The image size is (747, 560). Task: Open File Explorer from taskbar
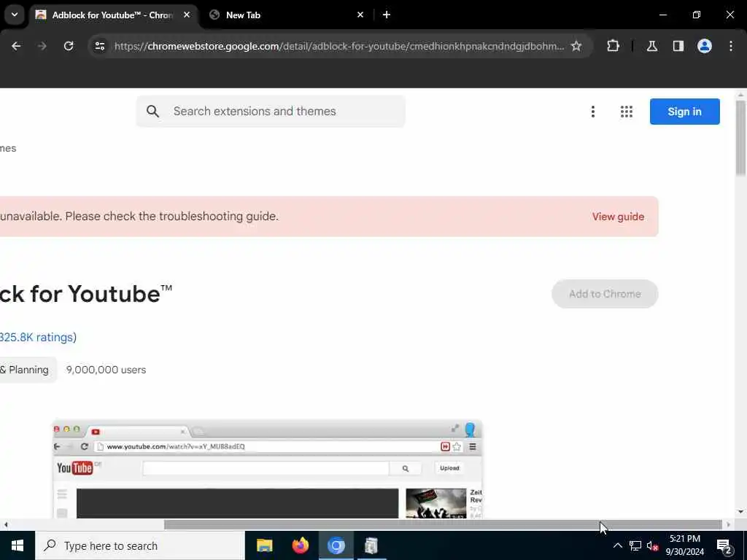[x=264, y=545]
